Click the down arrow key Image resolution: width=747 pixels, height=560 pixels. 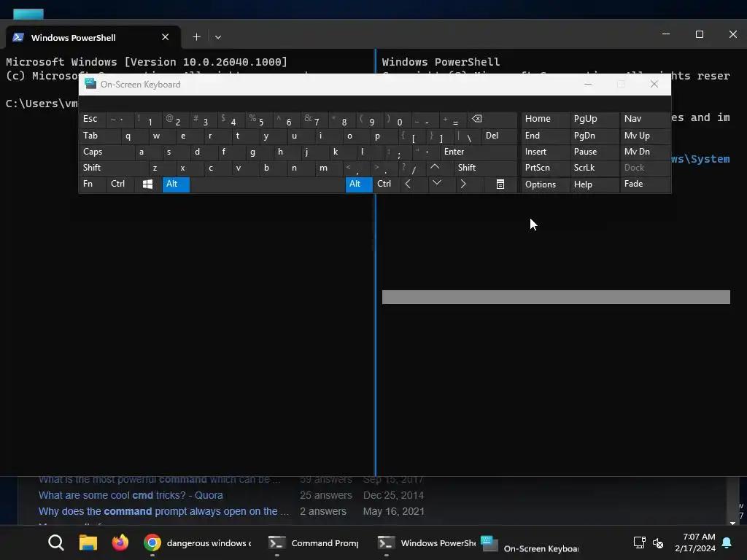(x=436, y=183)
